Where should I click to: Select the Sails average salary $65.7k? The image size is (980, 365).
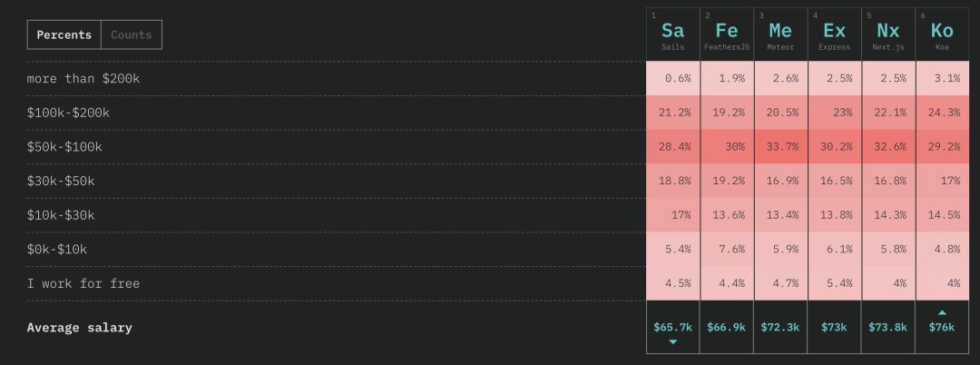tap(673, 327)
